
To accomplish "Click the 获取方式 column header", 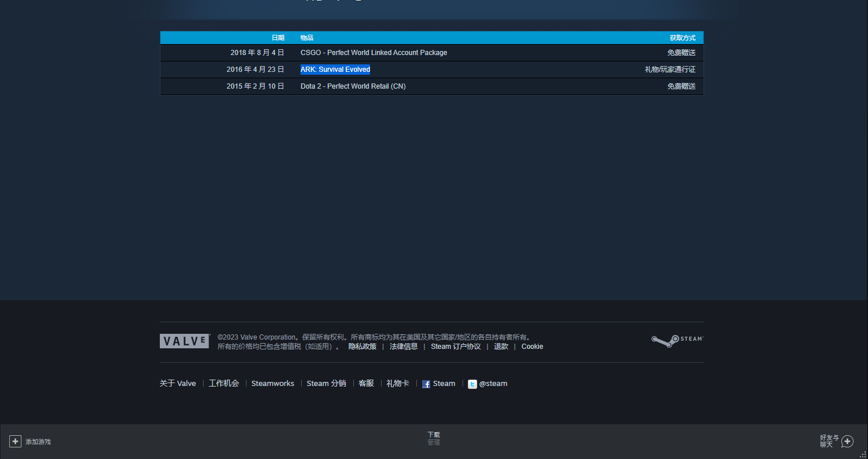I will click(683, 38).
